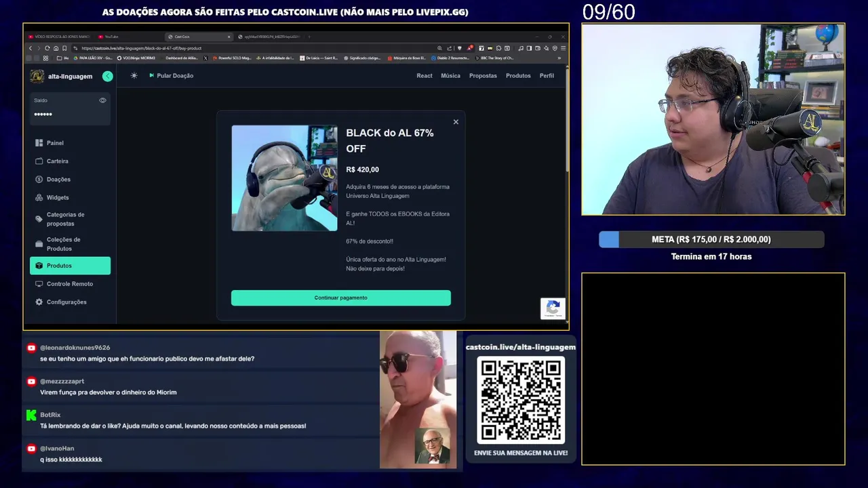Image resolution: width=868 pixels, height=488 pixels.
Task: Bookmark this page with bookmark icon
Action: point(64,48)
